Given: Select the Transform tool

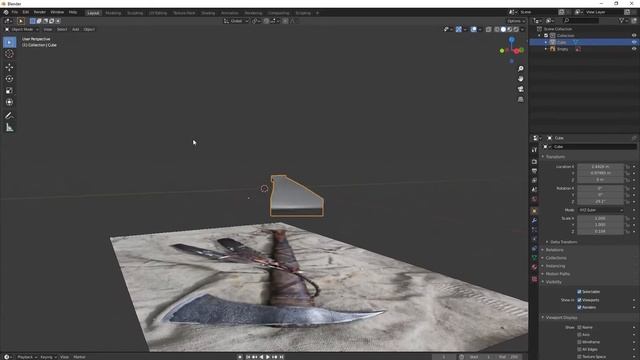Looking at the screenshot, I should click(9, 102).
